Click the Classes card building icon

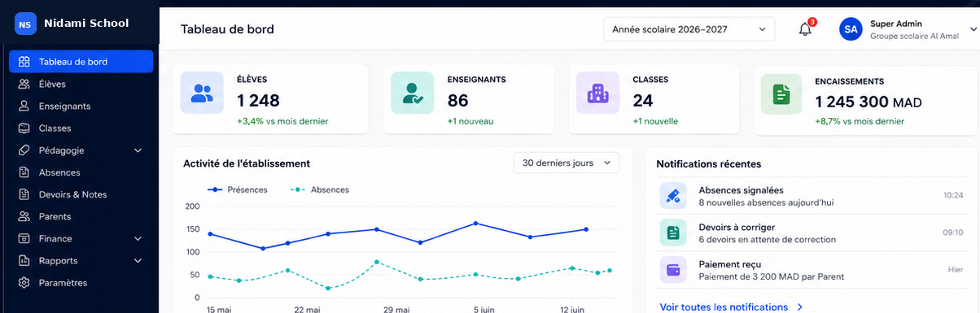597,93
